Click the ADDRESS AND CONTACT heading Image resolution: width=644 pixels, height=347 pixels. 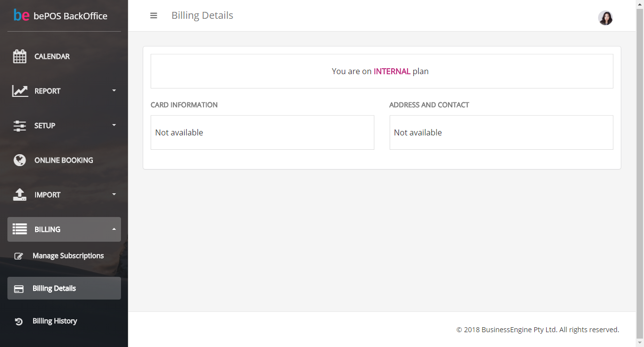pyautogui.click(x=429, y=105)
